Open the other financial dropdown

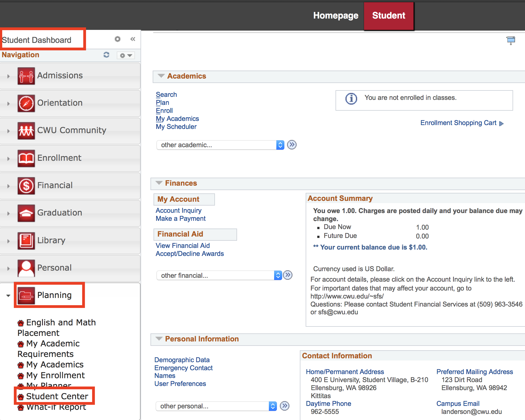coord(219,275)
